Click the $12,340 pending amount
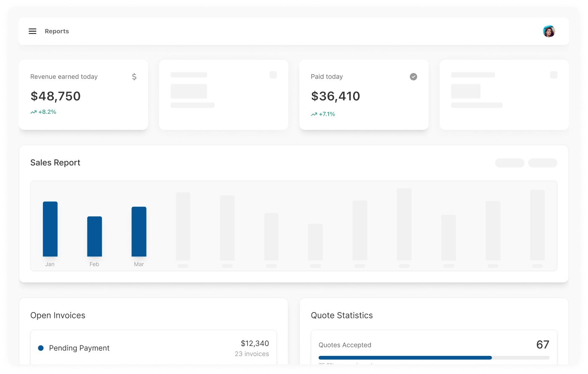 tap(255, 343)
